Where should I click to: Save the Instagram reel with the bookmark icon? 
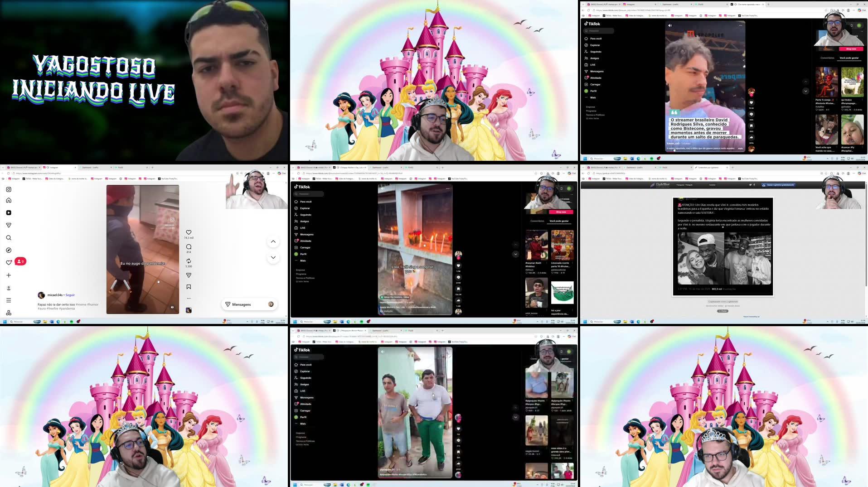tap(189, 287)
